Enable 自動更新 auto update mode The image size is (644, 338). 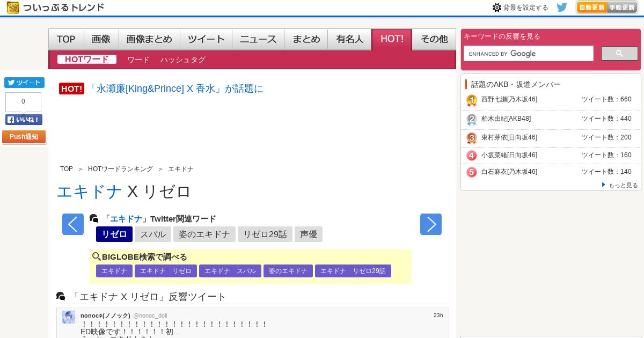click(591, 8)
